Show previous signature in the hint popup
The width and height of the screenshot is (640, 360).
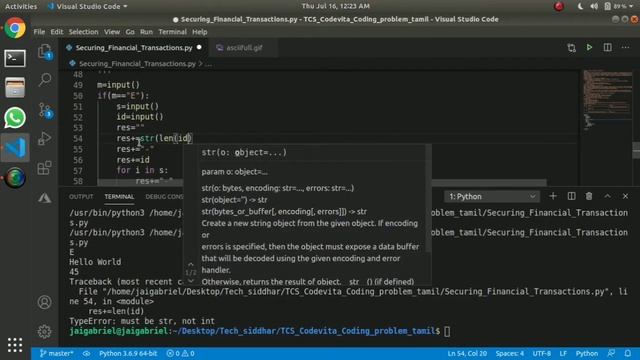[191, 264]
